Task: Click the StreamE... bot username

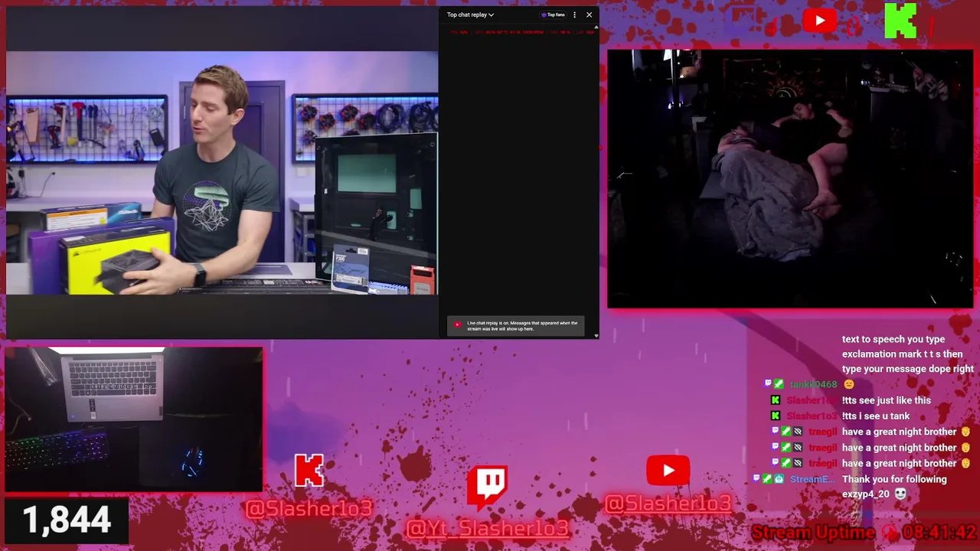Action: [812, 479]
